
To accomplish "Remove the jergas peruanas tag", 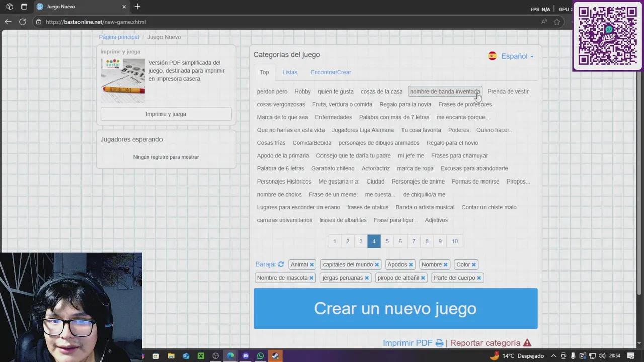I will click(367, 278).
